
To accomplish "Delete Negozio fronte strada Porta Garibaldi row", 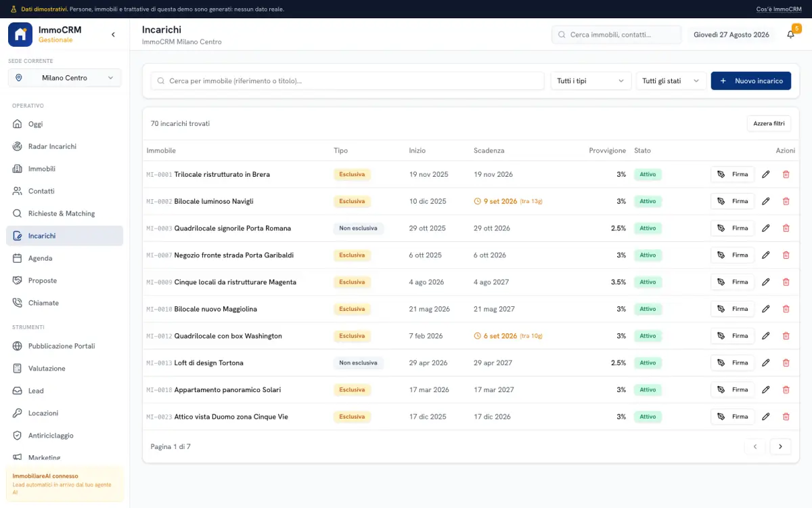I will coord(786,255).
